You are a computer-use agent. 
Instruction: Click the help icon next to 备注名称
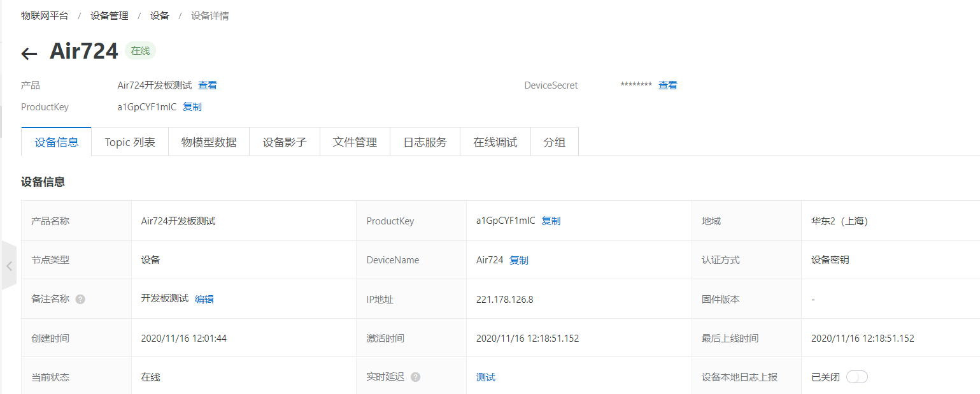(x=80, y=299)
